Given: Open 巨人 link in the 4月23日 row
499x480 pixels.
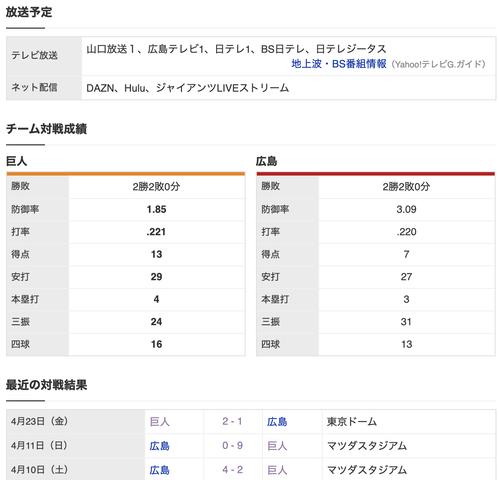Looking at the screenshot, I should click(x=160, y=422).
